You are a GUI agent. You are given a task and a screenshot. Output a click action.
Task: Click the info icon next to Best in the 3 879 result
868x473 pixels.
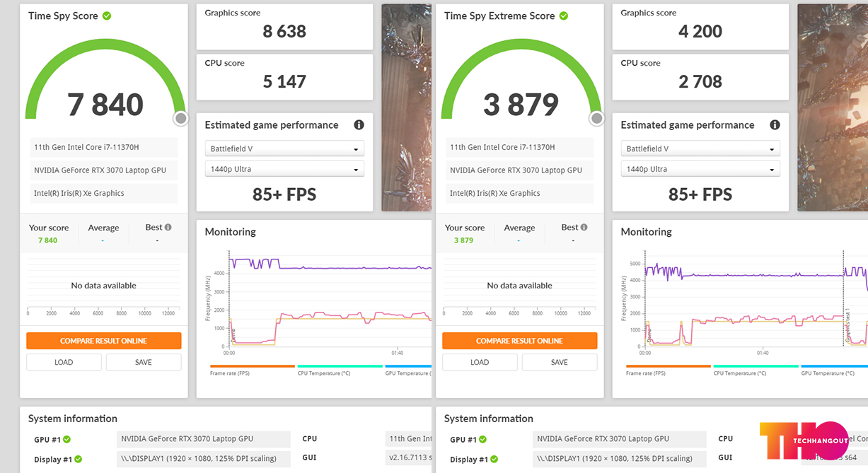click(584, 228)
